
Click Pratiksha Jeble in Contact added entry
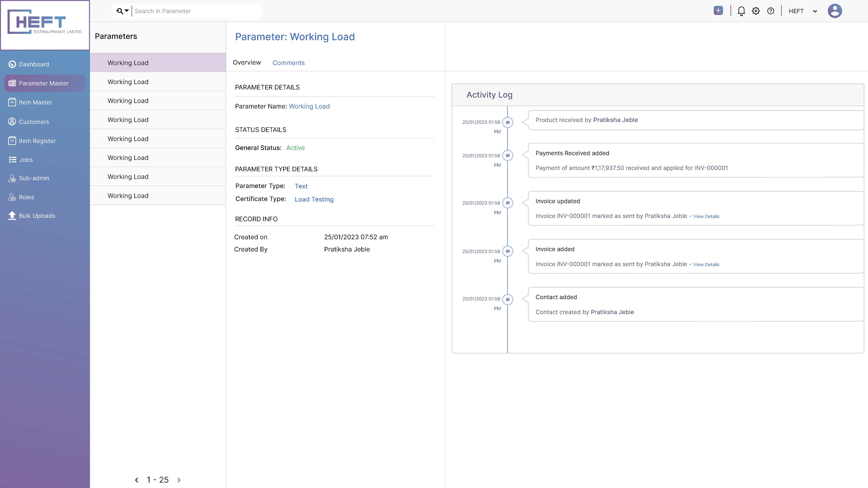point(612,312)
